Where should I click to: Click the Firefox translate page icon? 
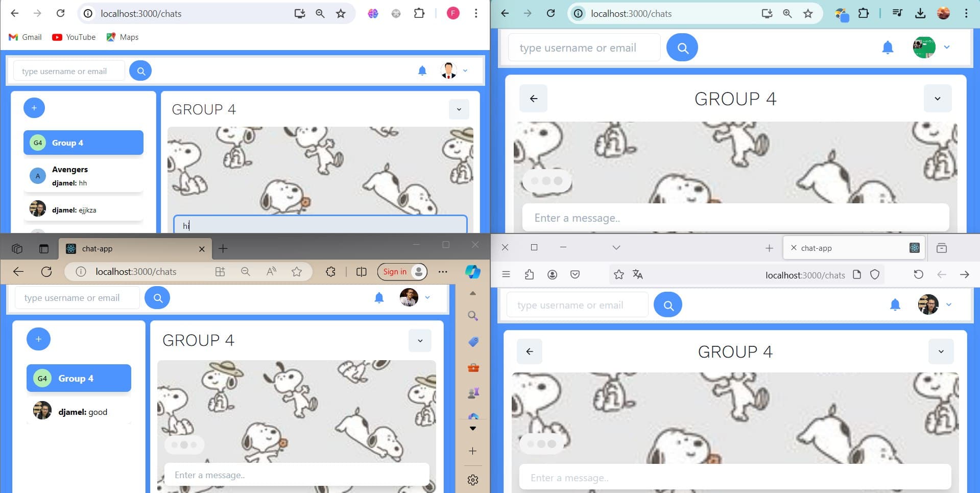637,275
